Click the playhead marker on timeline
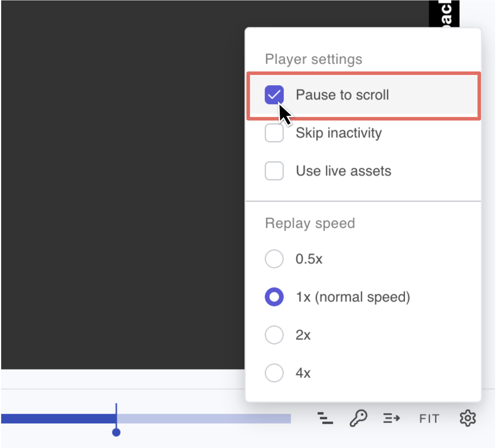Image resolution: width=497 pixels, height=448 pixels. pyautogui.click(x=116, y=432)
